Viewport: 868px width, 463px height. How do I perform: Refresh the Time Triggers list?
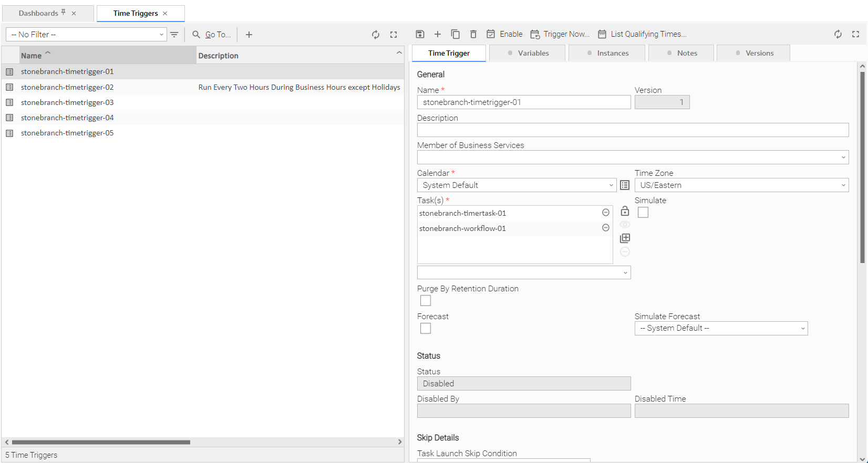tap(376, 35)
